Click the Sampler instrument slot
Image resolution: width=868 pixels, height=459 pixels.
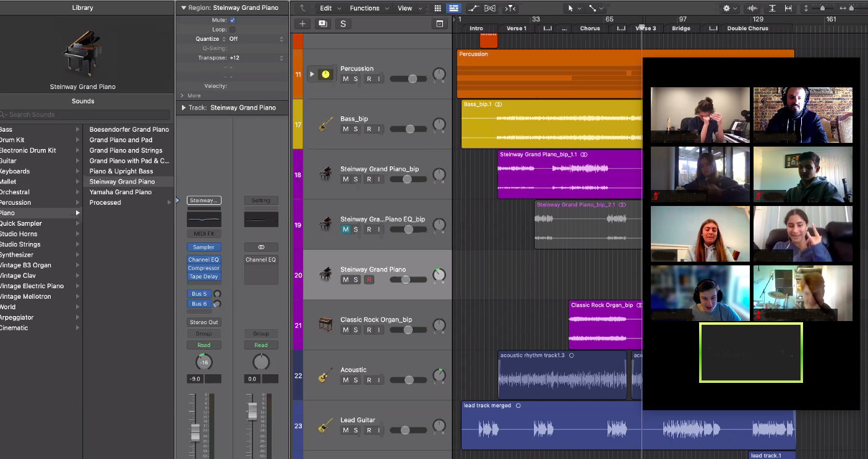point(204,247)
